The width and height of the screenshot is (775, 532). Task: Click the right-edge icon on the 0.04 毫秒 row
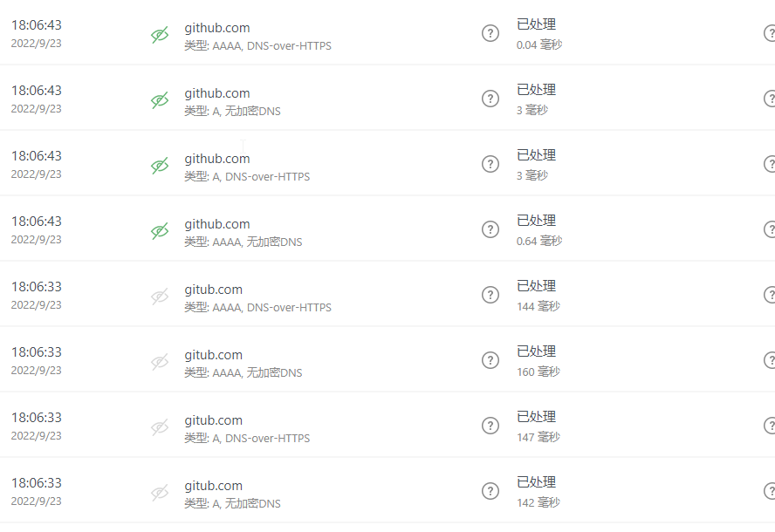click(770, 33)
